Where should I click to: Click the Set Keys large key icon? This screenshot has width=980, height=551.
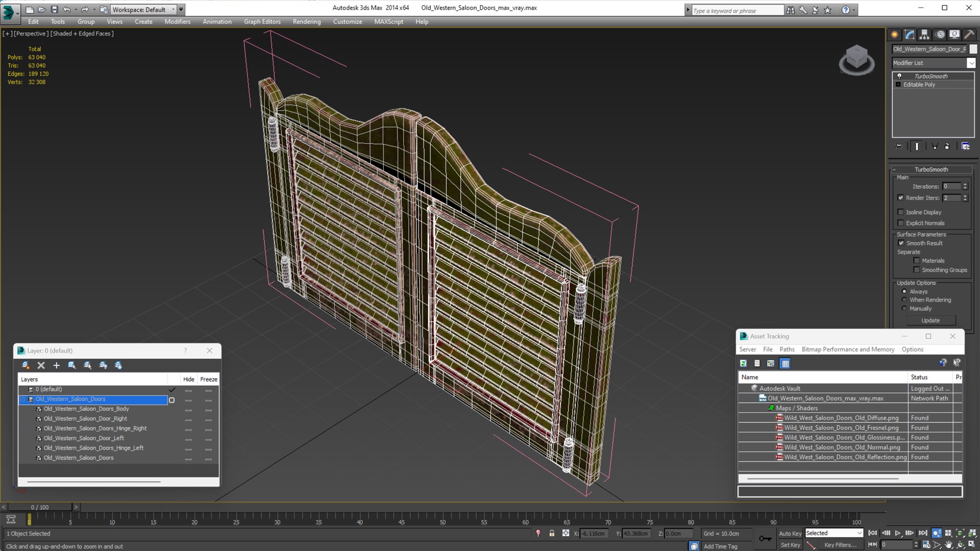(765, 539)
